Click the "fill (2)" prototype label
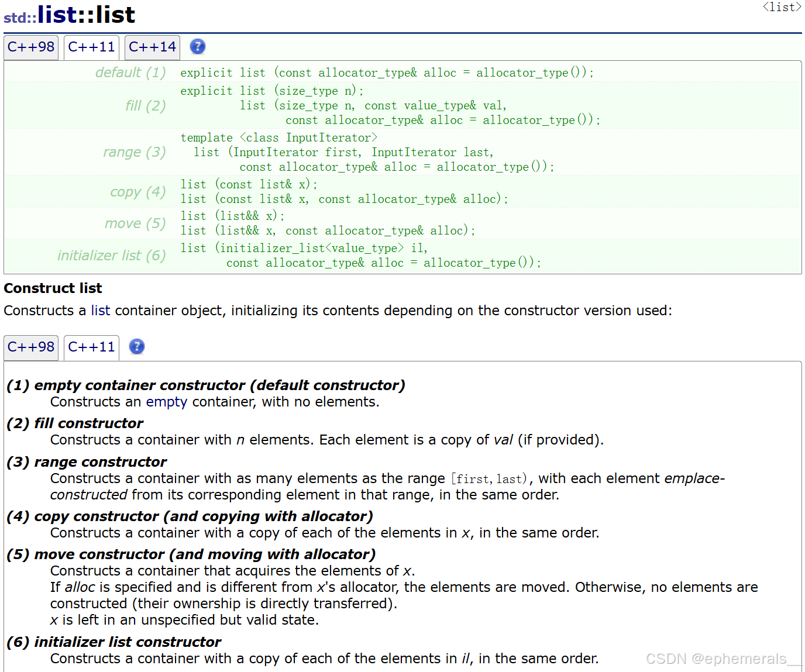Screen dimensions: 805x672 click(145, 106)
